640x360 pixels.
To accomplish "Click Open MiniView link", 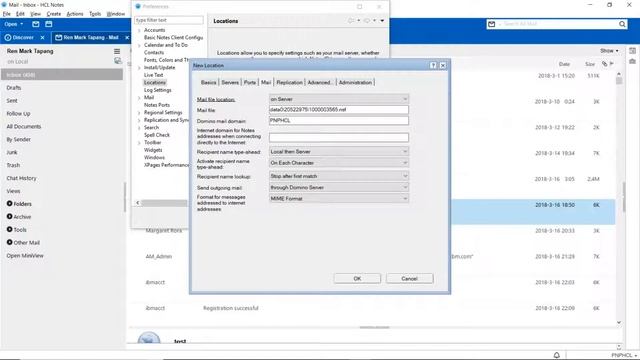I will [25, 256].
